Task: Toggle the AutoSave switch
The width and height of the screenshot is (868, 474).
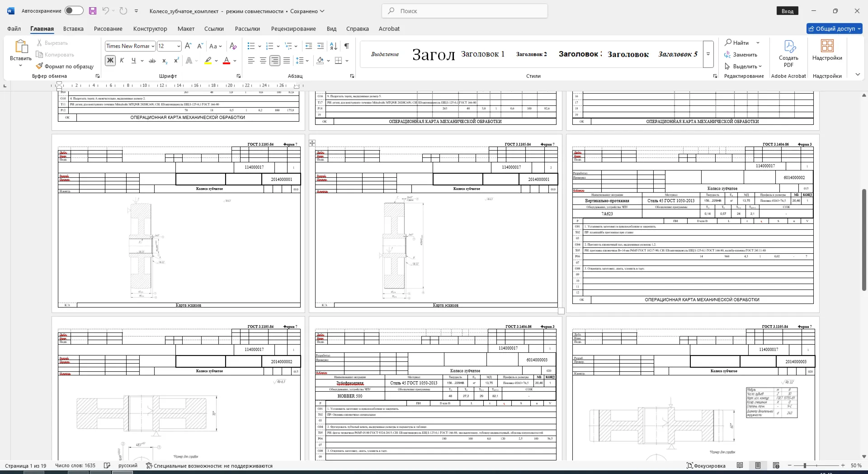Action: 74,11
